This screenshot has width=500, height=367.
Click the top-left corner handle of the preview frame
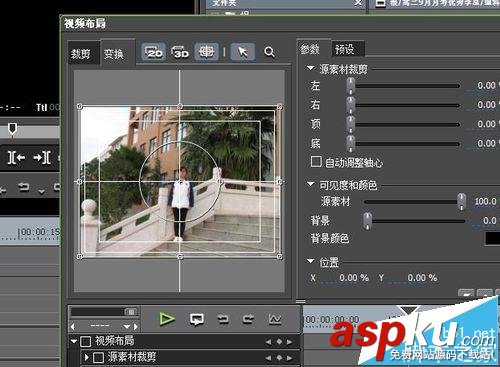tap(79, 107)
